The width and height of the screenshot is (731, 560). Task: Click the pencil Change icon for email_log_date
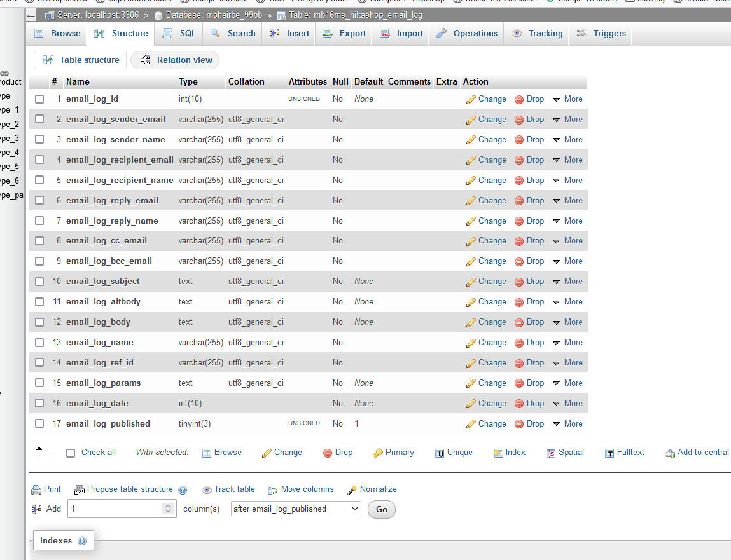tap(471, 404)
